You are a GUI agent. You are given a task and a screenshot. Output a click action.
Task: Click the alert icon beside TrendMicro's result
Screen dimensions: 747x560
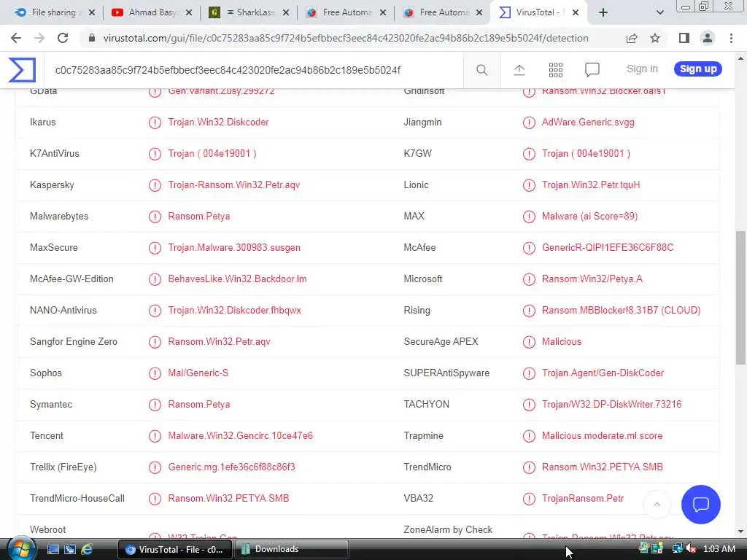point(529,467)
